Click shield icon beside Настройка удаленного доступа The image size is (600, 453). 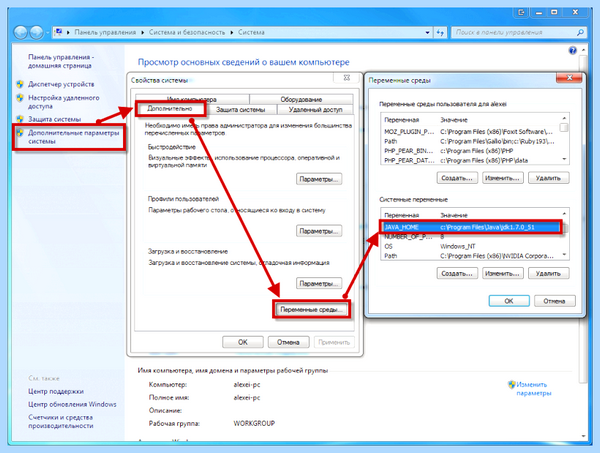pos(20,98)
